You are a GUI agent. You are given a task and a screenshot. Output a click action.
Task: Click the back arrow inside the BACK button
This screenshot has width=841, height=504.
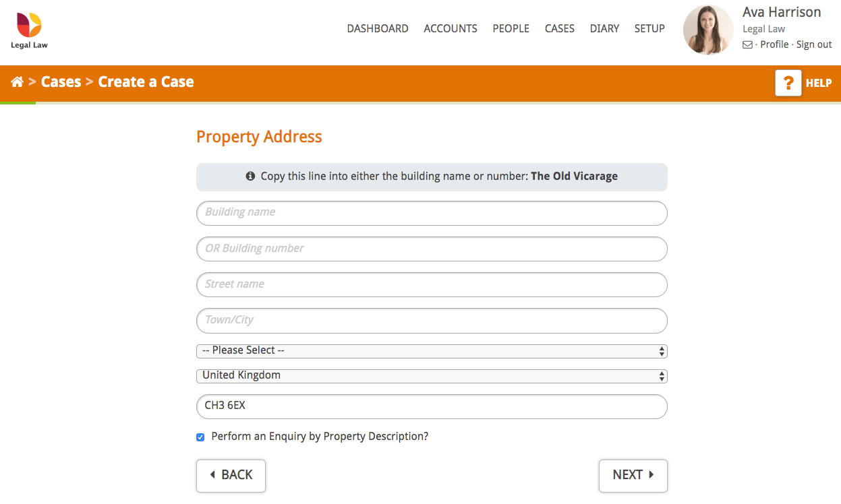(214, 476)
